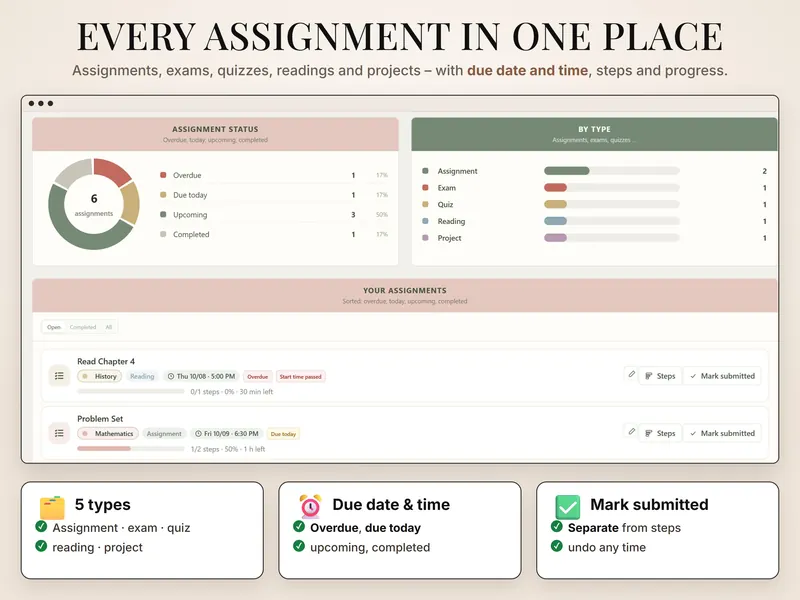
Task: Click the red Exam swatch in By Type
Action: point(426,188)
